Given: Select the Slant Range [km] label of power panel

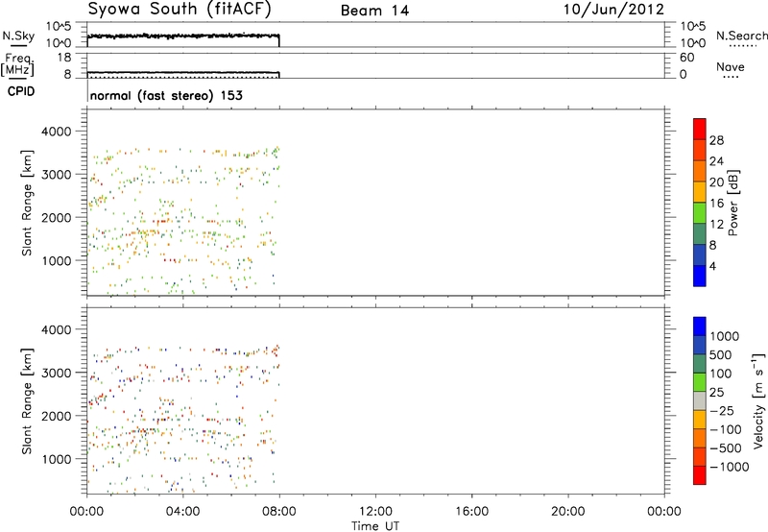Looking at the screenshot, I should coord(27,203).
